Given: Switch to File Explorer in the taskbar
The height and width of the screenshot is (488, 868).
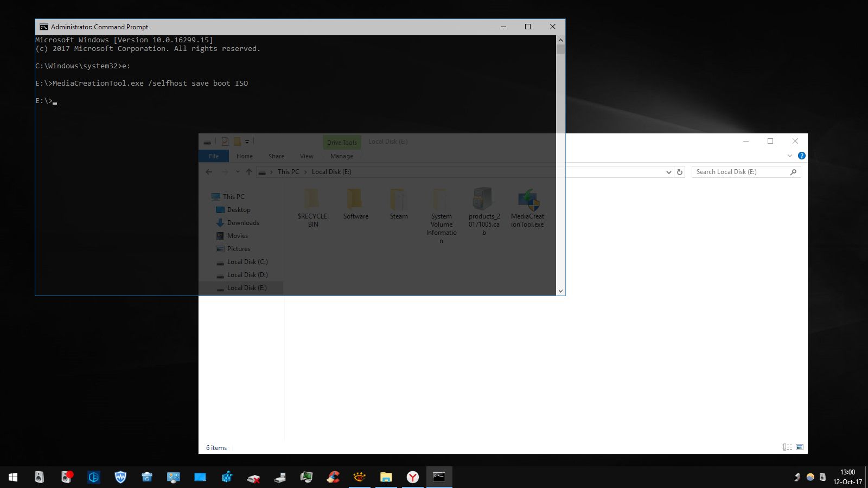Looking at the screenshot, I should click(x=386, y=477).
